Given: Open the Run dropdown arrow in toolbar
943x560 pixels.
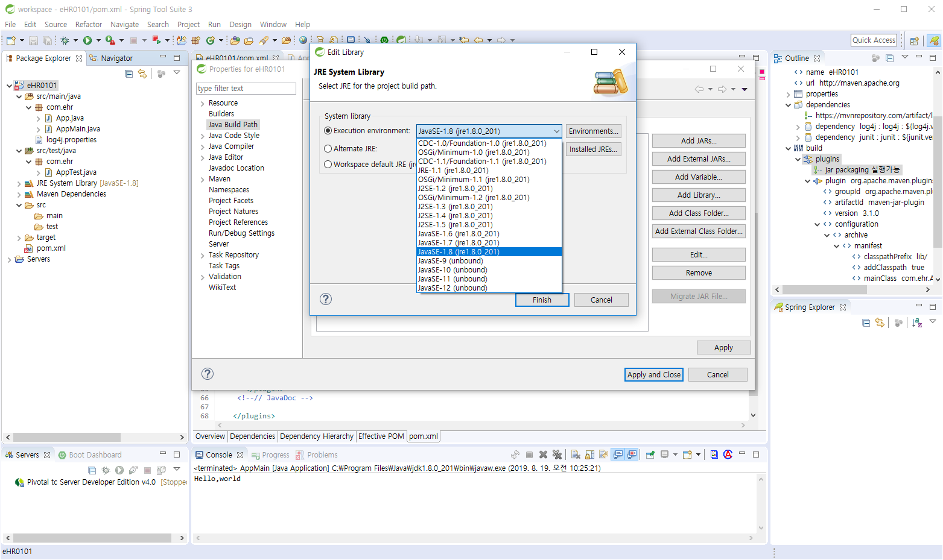Looking at the screenshot, I should 98,40.
